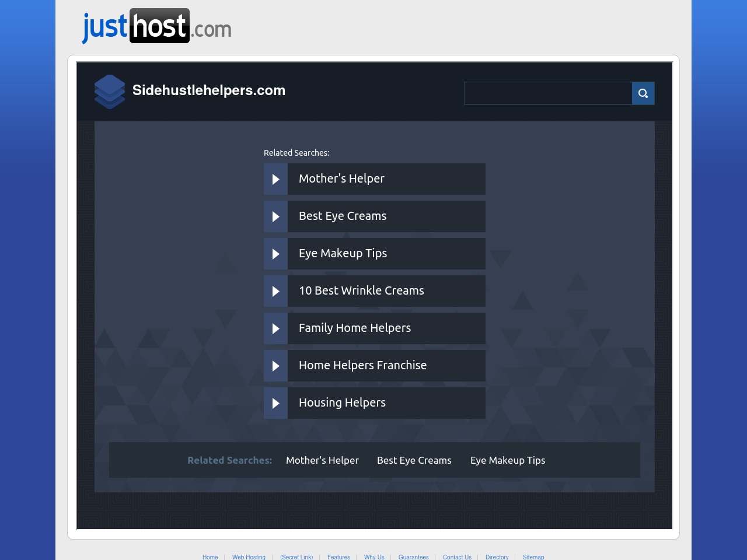747x560 pixels.
Task: Click the Sidehustlehelpers layered logo icon
Action: pyautogui.click(x=110, y=92)
